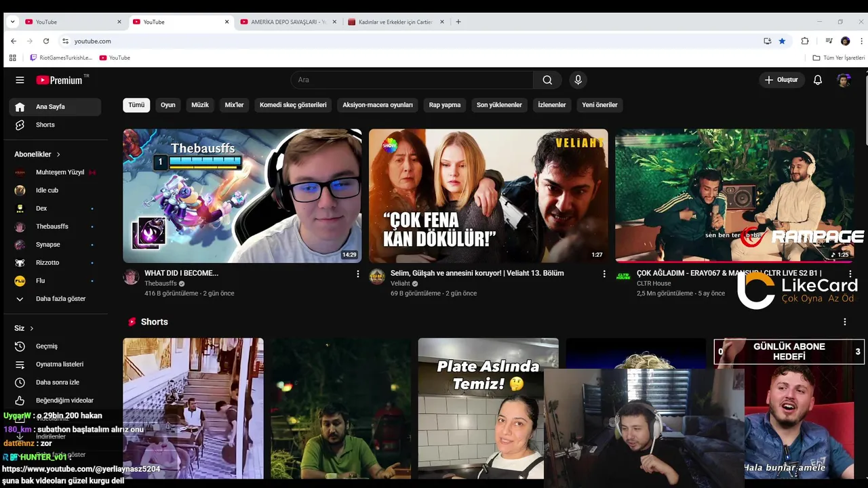Open Idle cub channel subscription
Image resolution: width=868 pixels, height=488 pixels.
coord(55,190)
